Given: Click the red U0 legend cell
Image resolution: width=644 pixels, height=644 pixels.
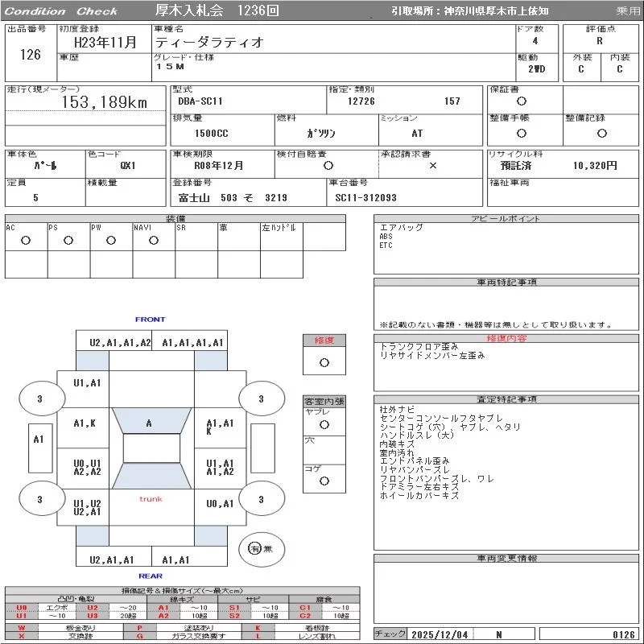Looking at the screenshot, I should click(x=22, y=608).
